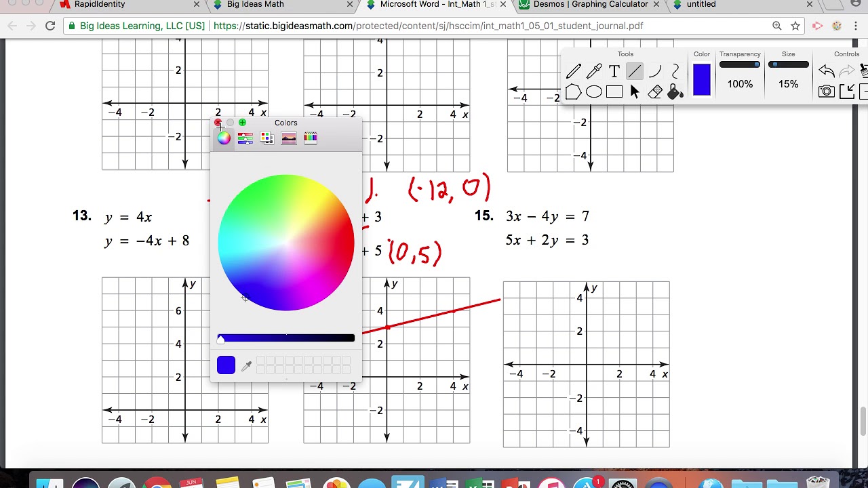Pick a color on the color wheel
This screenshot has height=488, width=868.
(x=285, y=243)
